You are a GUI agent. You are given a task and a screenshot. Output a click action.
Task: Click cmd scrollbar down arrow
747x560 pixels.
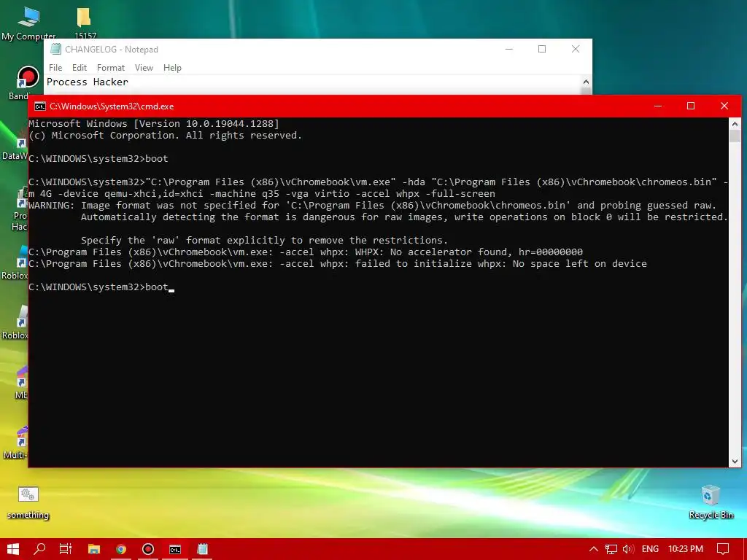(735, 461)
